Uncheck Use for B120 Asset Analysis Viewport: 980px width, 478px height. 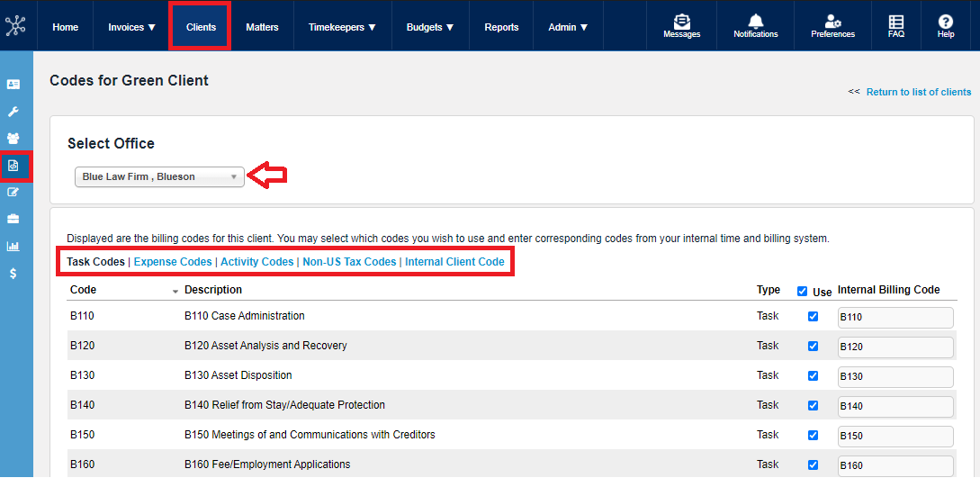click(814, 347)
